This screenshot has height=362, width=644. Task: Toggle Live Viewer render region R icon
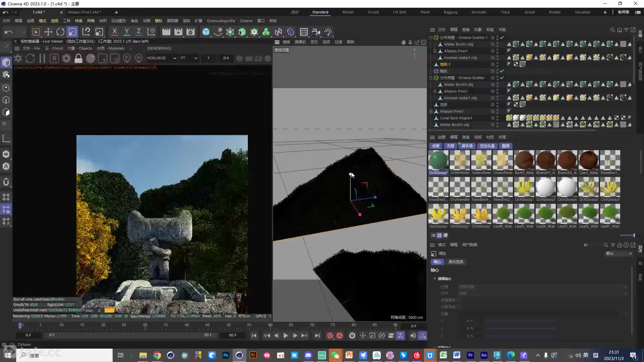click(x=54, y=58)
